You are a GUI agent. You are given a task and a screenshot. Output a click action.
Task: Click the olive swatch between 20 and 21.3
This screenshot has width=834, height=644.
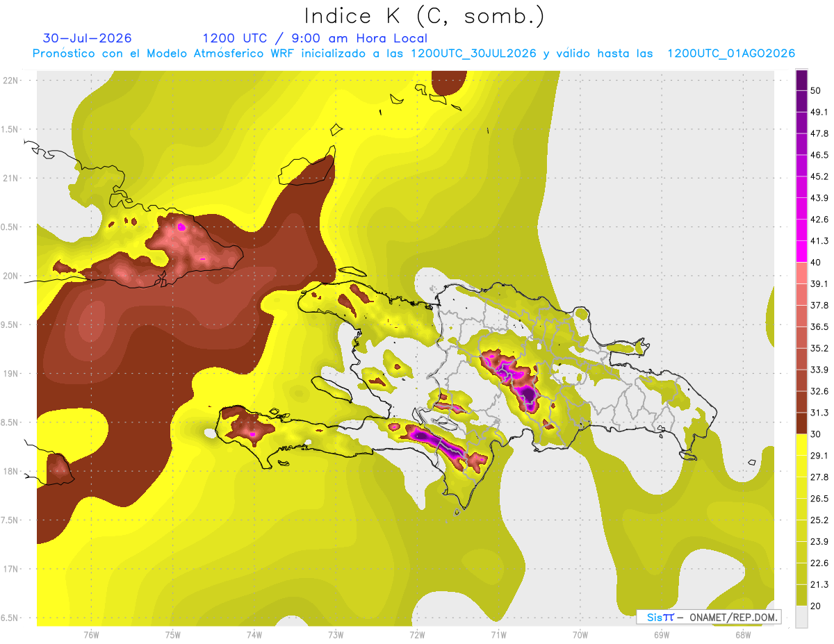click(x=801, y=595)
